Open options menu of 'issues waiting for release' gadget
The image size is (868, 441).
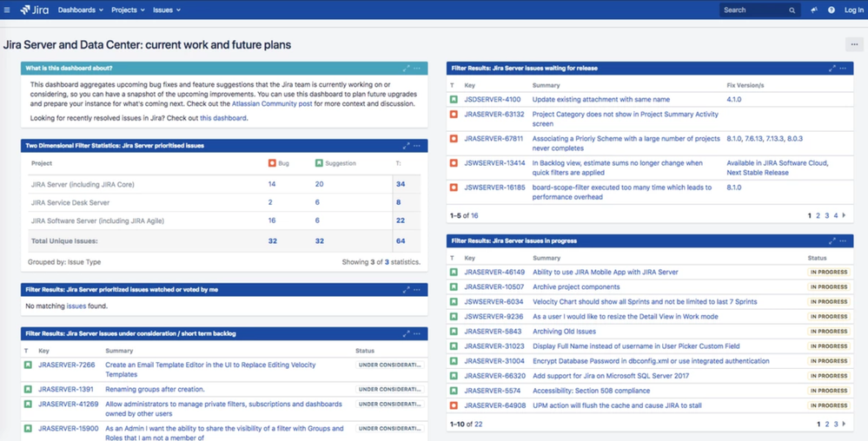coord(843,68)
